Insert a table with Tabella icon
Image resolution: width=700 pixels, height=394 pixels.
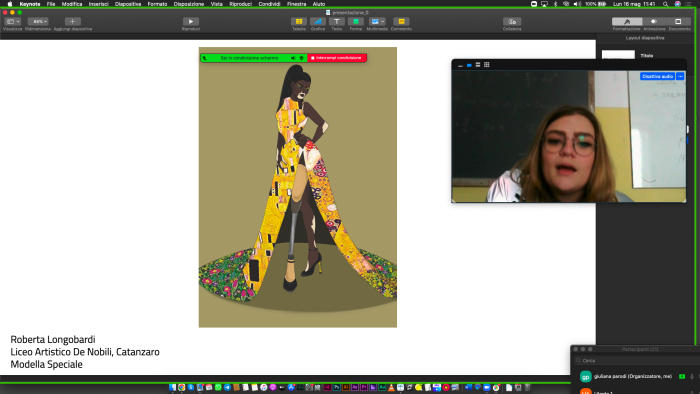coord(299,21)
